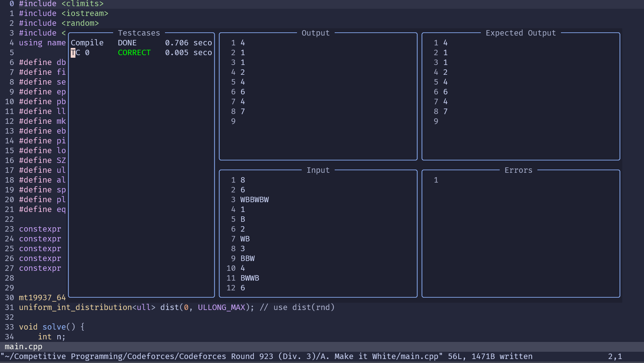Click Output line 8 with value 7
The width and height of the screenshot is (644, 363).
click(243, 111)
